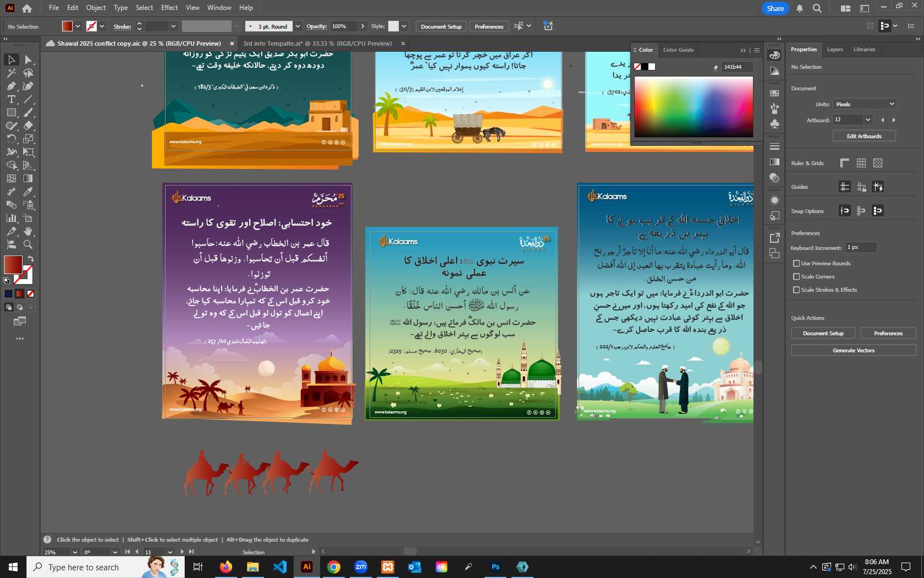This screenshot has height=578, width=924.
Task: Switch to 3rd info Tempalte.ai document tab
Action: (317, 43)
